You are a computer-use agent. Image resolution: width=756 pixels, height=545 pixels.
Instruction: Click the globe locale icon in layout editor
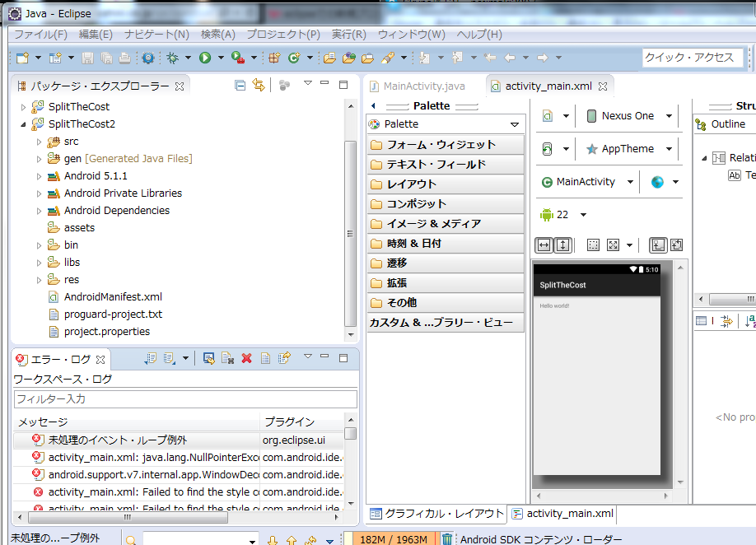[657, 182]
